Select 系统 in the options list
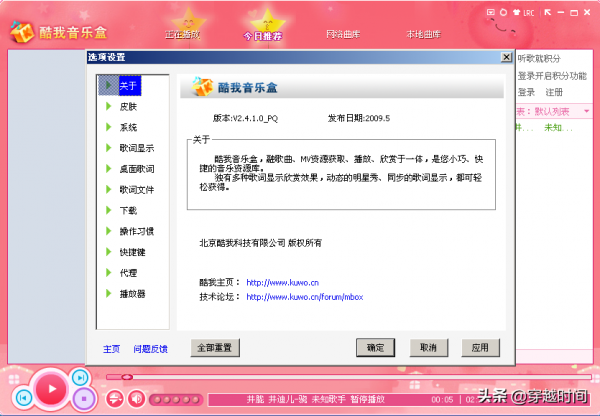 [128, 127]
